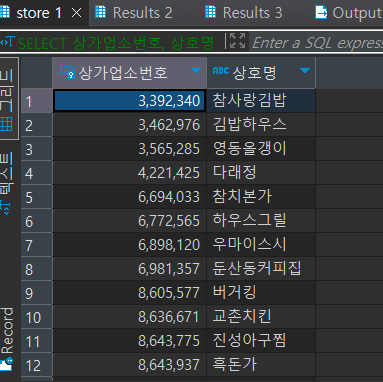Select cell 8,643,937
This screenshot has height=382, width=383.
[x=129, y=365]
